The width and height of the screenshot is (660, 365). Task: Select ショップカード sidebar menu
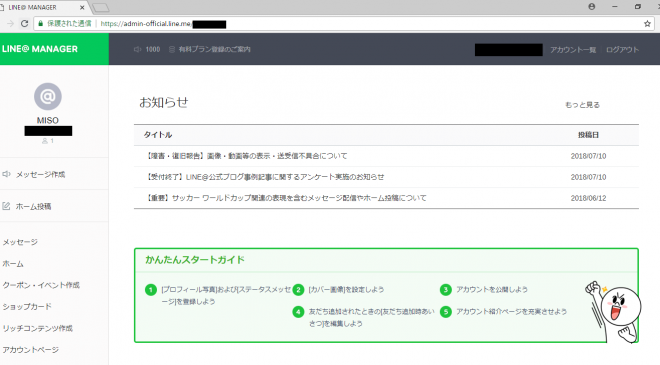(27, 306)
